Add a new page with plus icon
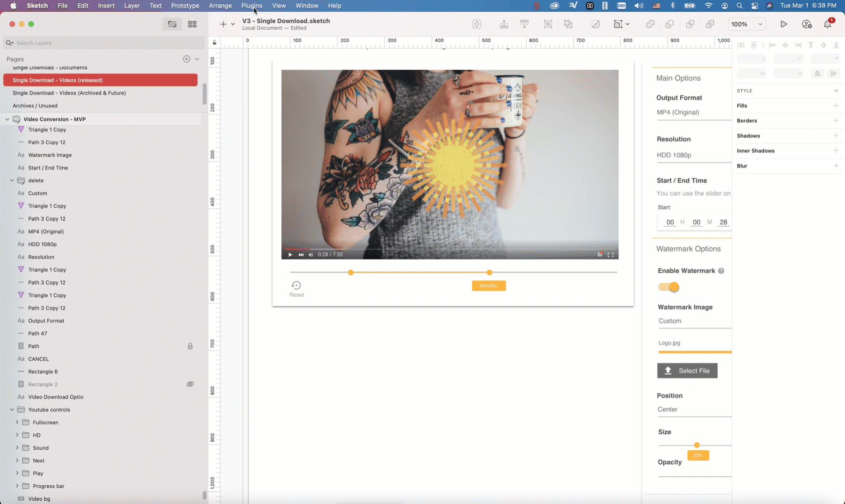Image resolution: width=845 pixels, height=504 pixels. pos(187,59)
